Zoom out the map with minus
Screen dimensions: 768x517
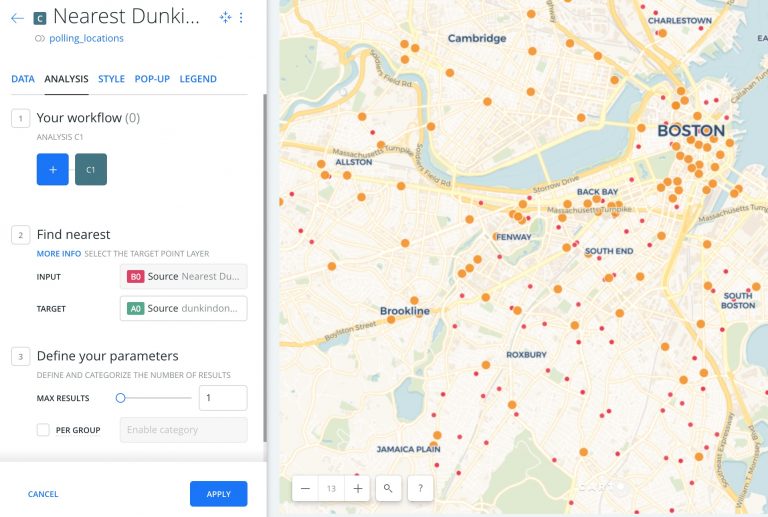305,488
